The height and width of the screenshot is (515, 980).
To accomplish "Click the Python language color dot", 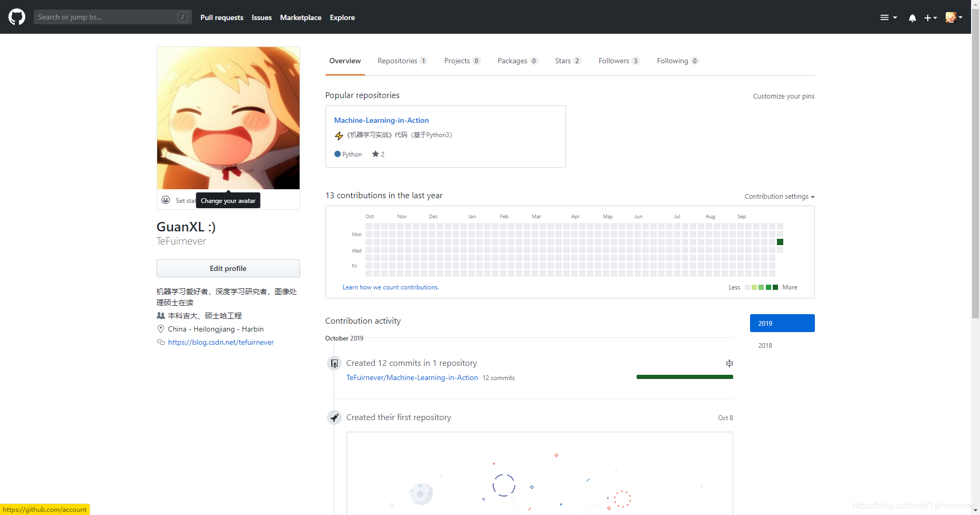I will click(x=338, y=154).
